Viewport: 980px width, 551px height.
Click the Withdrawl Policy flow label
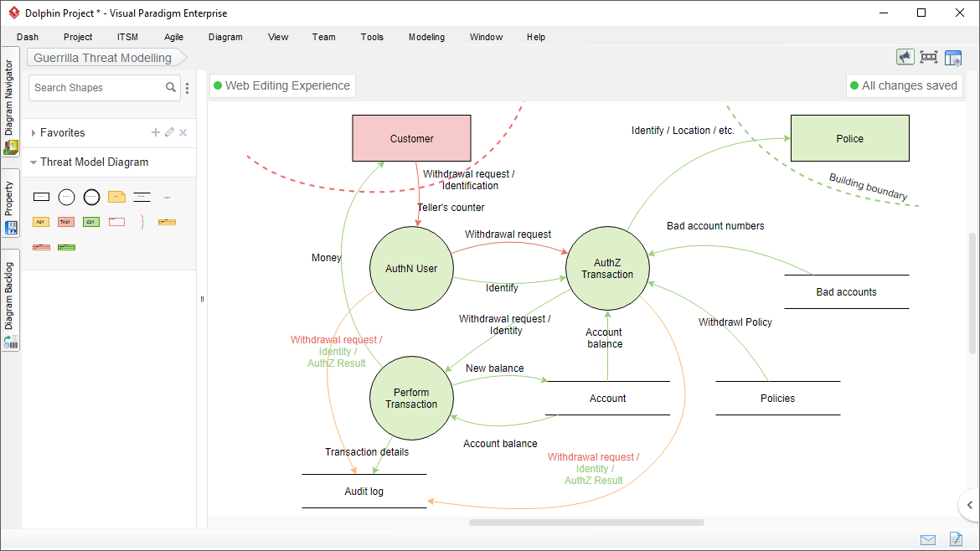735,322
